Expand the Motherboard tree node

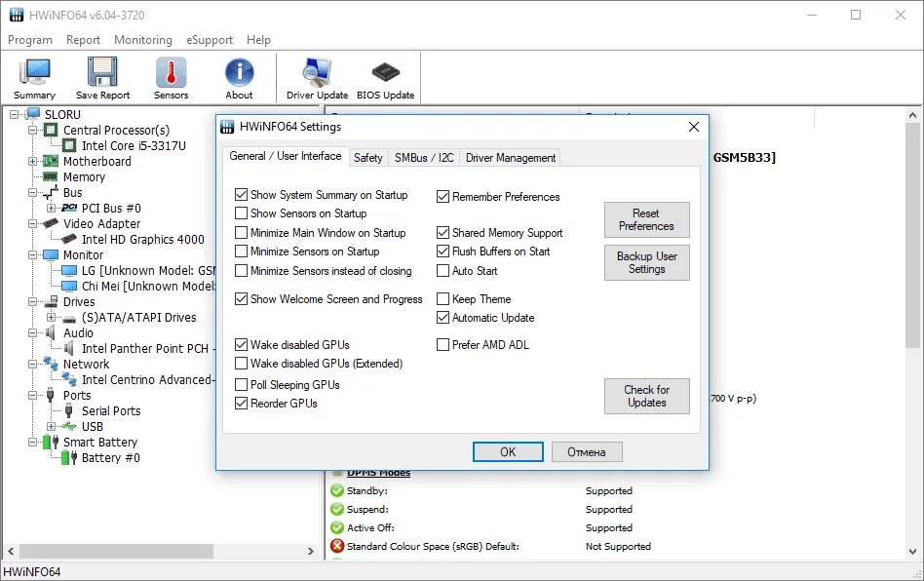click(32, 161)
